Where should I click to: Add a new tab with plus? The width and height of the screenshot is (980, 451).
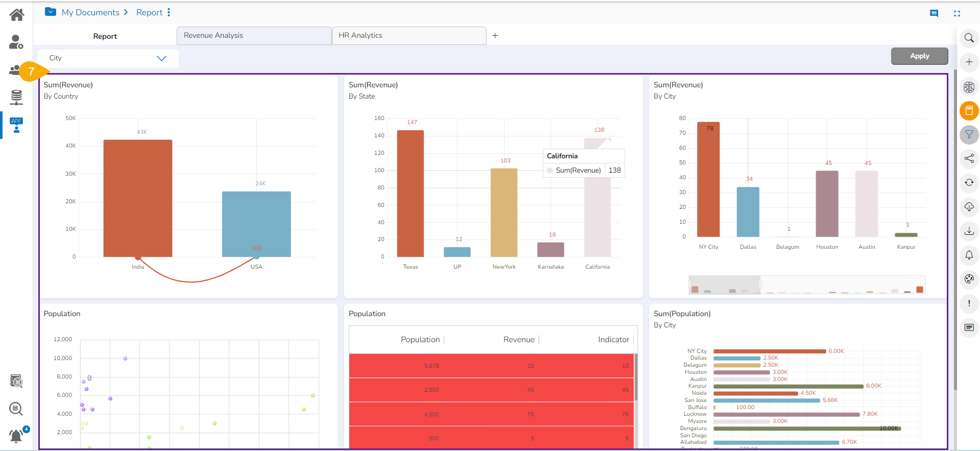pyautogui.click(x=495, y=36)
